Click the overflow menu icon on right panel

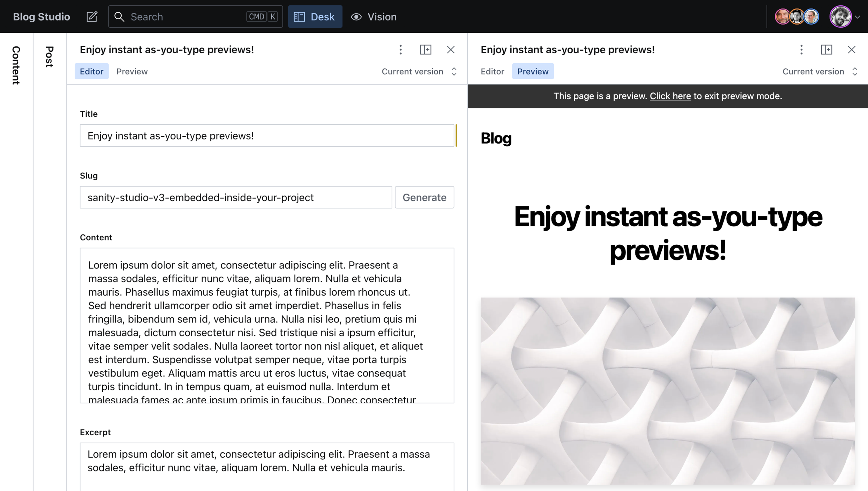click(x=801, y=50)
